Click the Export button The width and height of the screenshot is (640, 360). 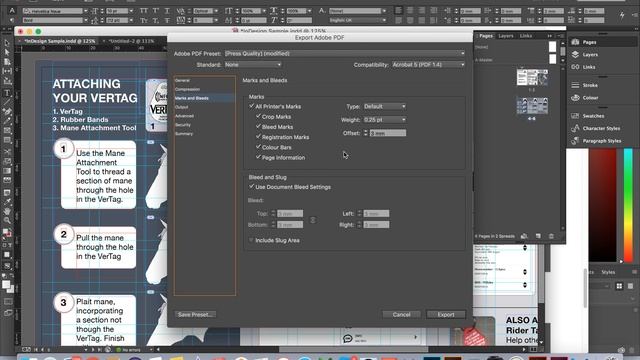point(446,315)
